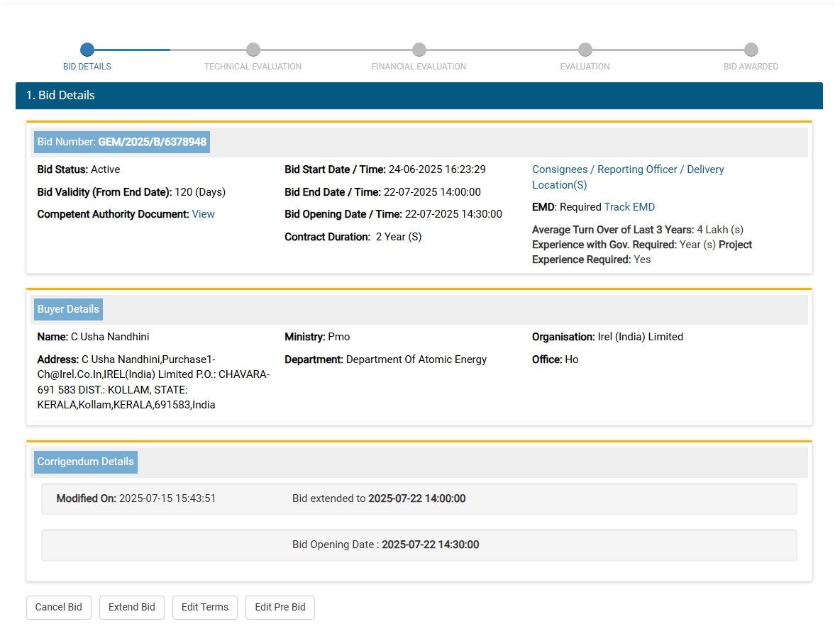Open Edit Pre Bid
This screenshot has height=636, width=840.
pyautogui.click(x=280, y=607)
